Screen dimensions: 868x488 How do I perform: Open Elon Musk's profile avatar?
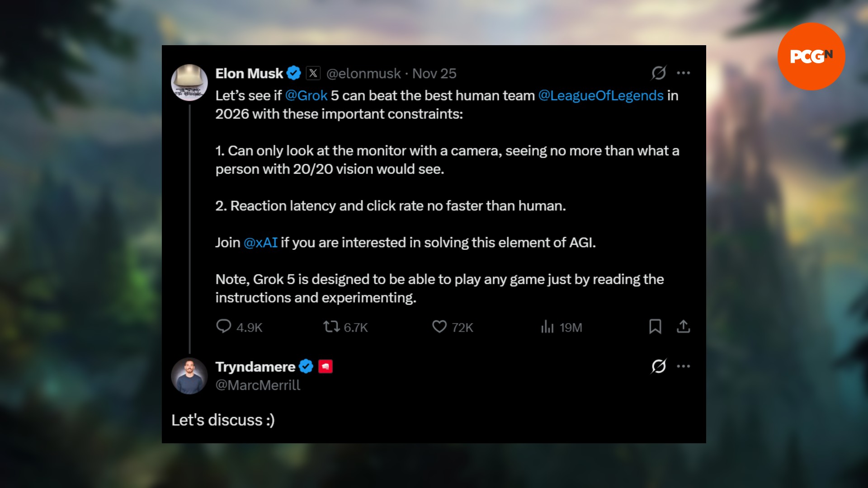coord(189,82)
